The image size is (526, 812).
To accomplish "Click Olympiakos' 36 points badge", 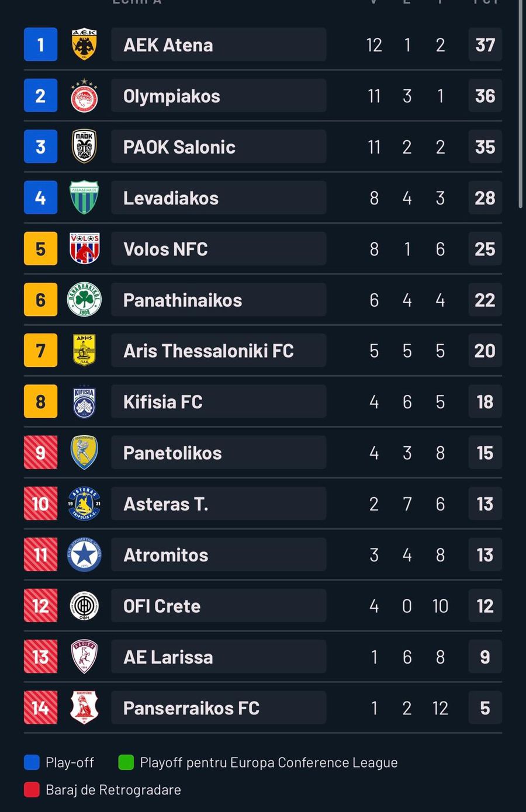I will (485, 96).
